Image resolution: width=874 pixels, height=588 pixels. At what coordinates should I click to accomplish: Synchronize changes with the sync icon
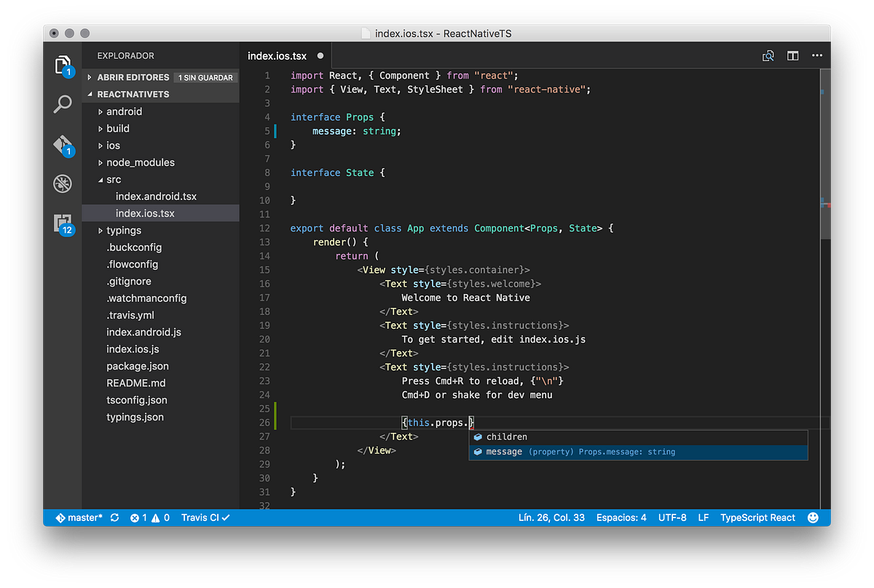click(x=114, y=517)
